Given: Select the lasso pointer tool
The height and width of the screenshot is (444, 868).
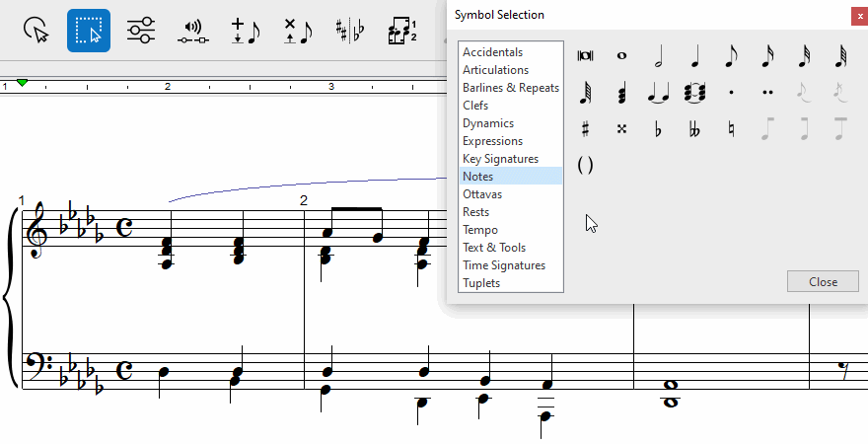Looking at the screenshot, I should tap(36, 30).
